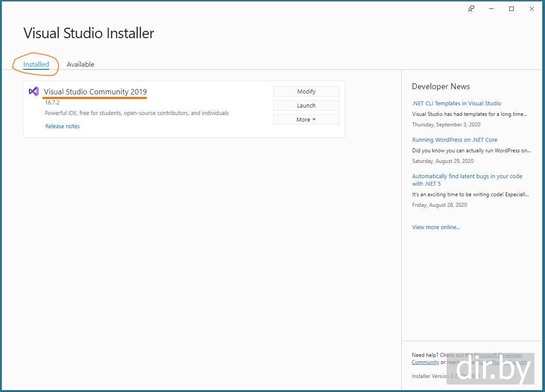The image size is (545, 392).
Task: Click 'Powerful IDE, free for students' description
Action: (137, 113)
